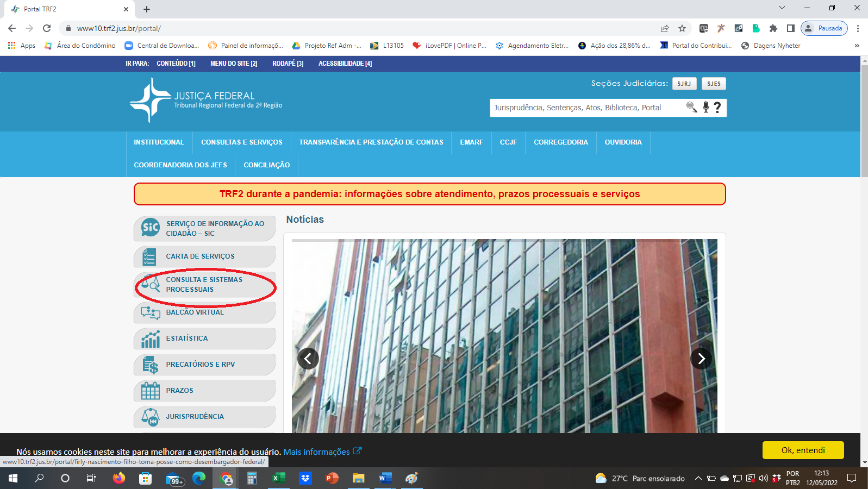Open Excel from the Windows taskbar
The image size is (868, 489).
[278, 478]
